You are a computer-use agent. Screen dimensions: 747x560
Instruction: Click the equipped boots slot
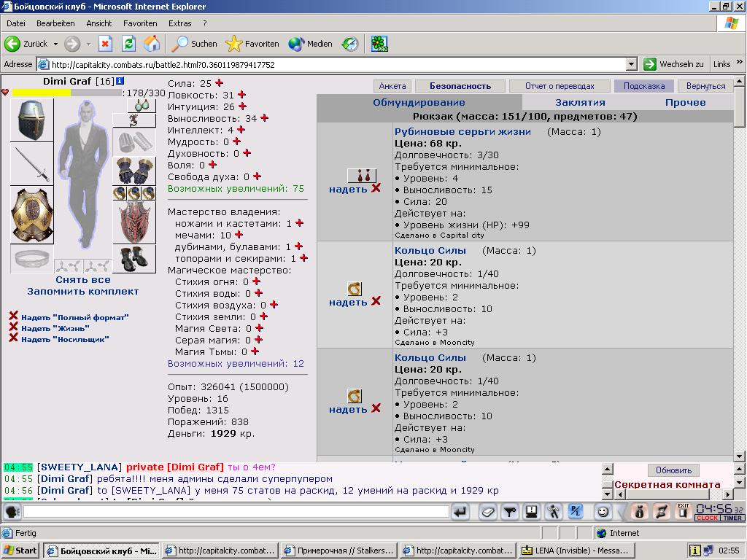134,259
